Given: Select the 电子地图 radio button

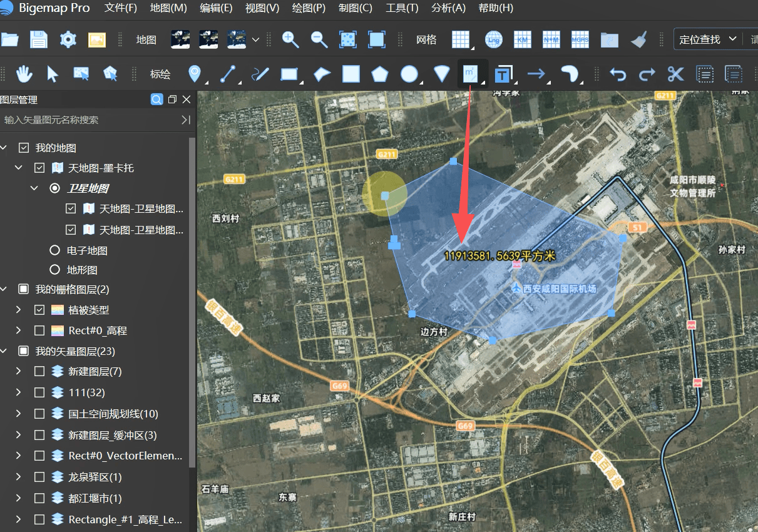Looking at the screenshot, I should (x=54, y=250).
